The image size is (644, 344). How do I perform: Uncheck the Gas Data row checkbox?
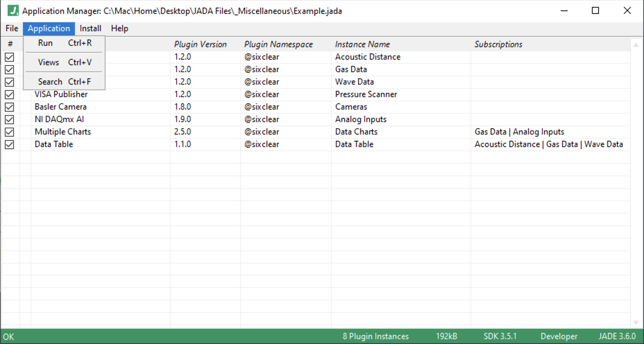(9, 69)
